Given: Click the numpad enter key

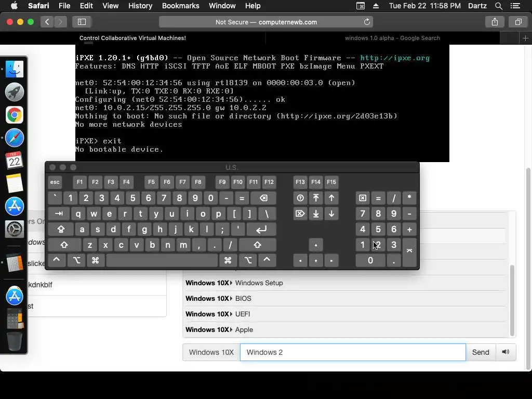Looking at the screenshot, I should pos(409,252).
